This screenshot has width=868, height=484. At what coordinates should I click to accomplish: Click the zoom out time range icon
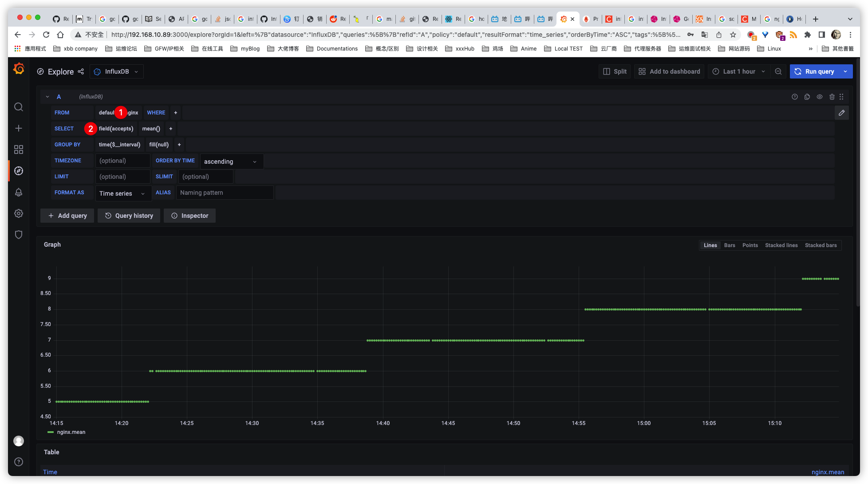[x=778, y=71]
